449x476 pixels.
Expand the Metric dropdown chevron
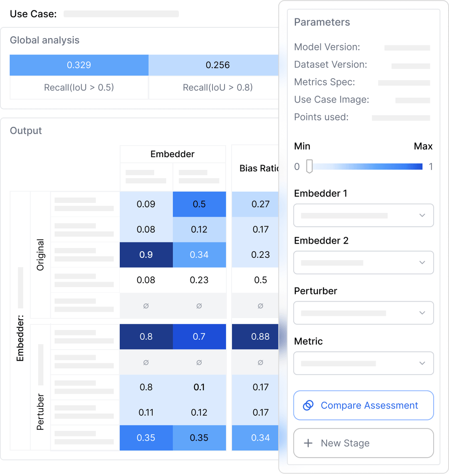point(422,363)
